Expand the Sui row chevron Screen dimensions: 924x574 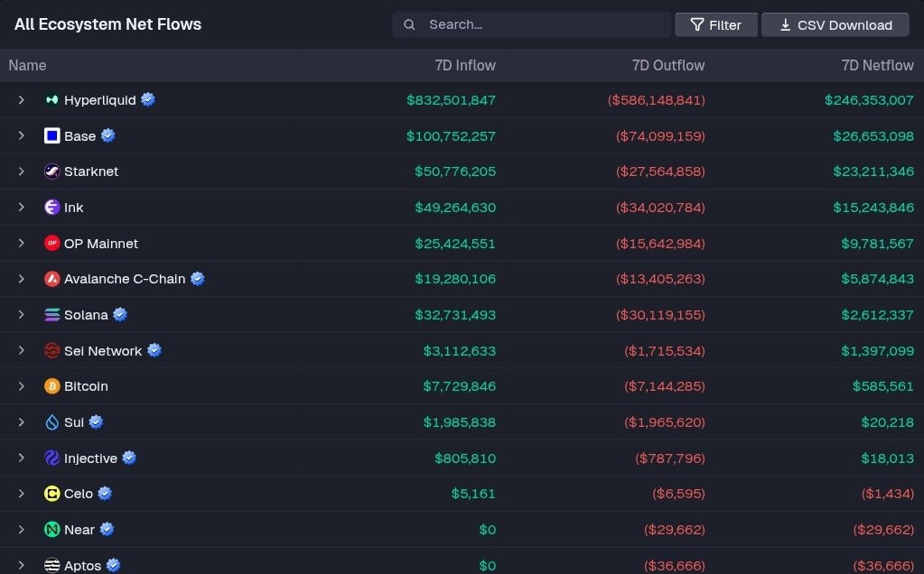21,422
